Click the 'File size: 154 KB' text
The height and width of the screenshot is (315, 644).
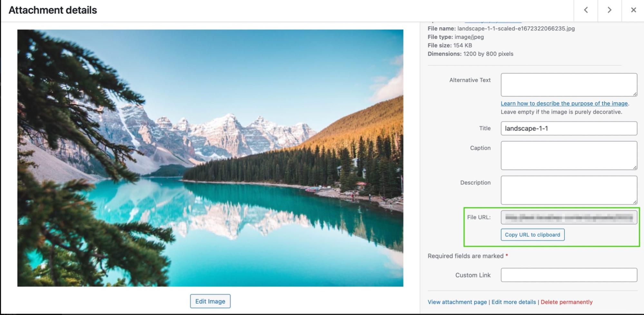tap(450, 45)
